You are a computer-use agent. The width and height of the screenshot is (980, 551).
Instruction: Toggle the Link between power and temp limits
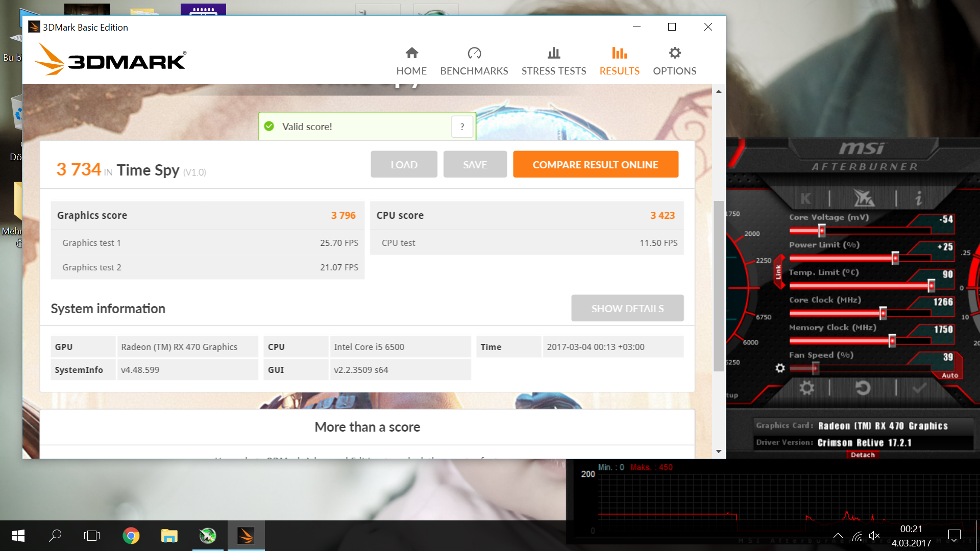[778, 272]
